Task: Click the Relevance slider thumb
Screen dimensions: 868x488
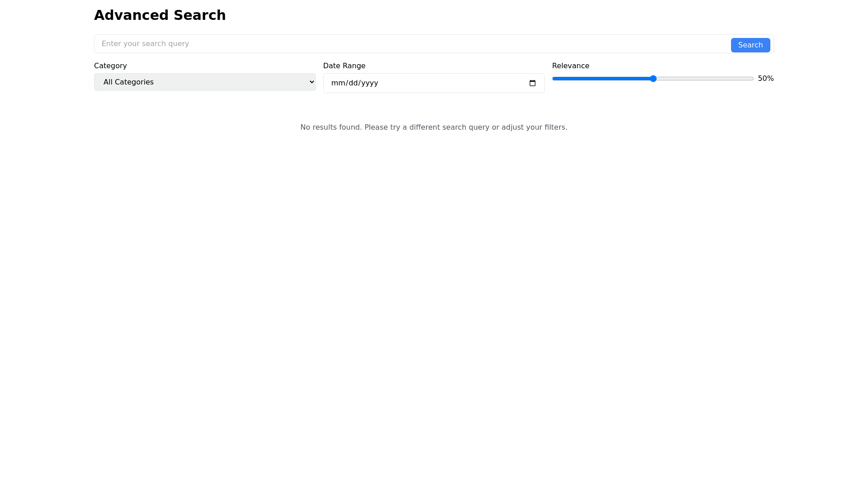Action: point(653,79)
